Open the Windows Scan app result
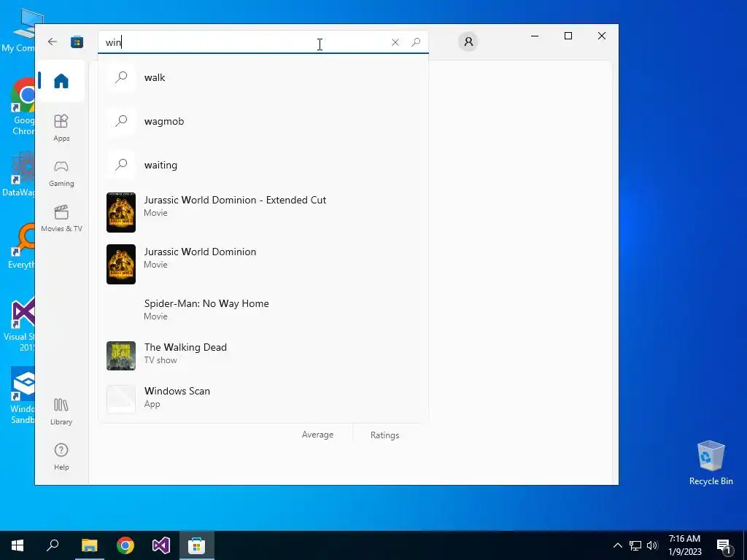The height and width of the screenshot is (560, 747). pyautogui.click(x=263, y=399)
